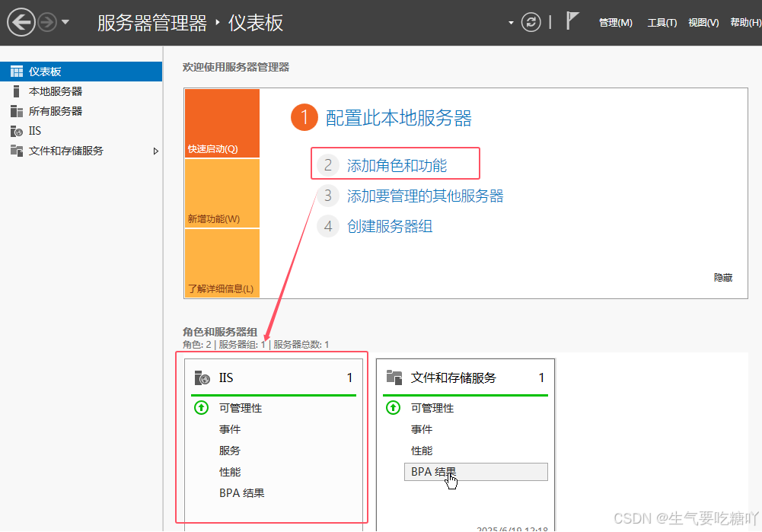Open the 添加角色和功能 link

[x=397, y=166]
